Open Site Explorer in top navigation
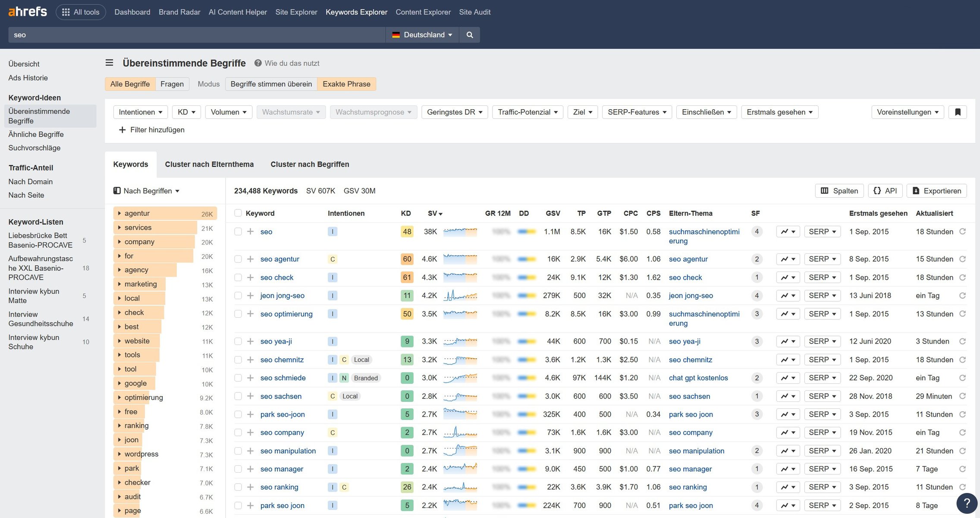This screenshot has height=518, width=980. coord(296,12)
